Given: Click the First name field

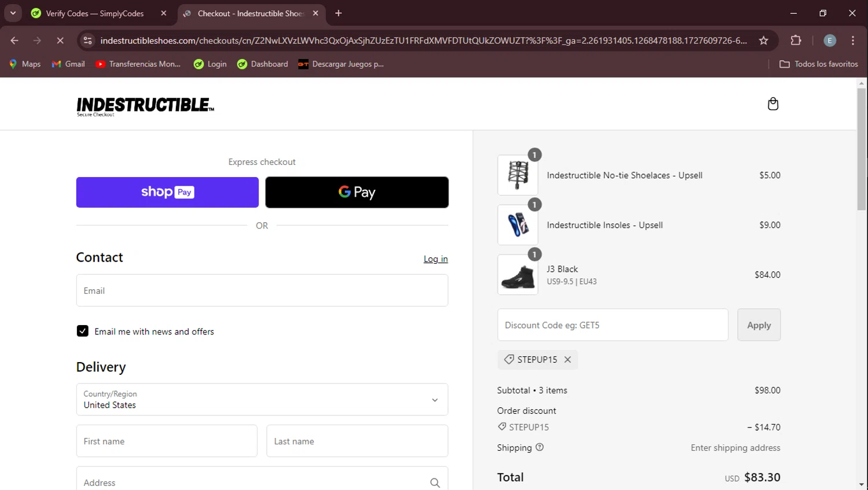Looking at the screenshot, I should click(x=167, y=441).
